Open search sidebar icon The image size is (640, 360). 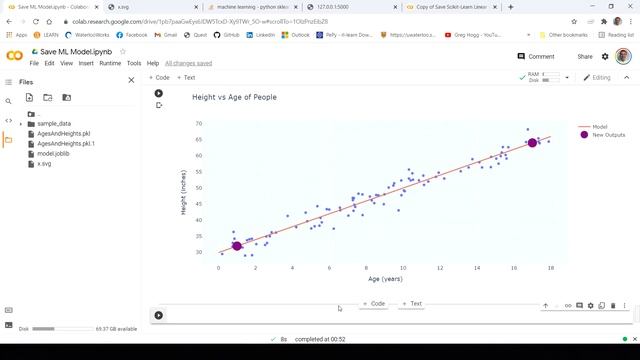[x=9, y=101]
